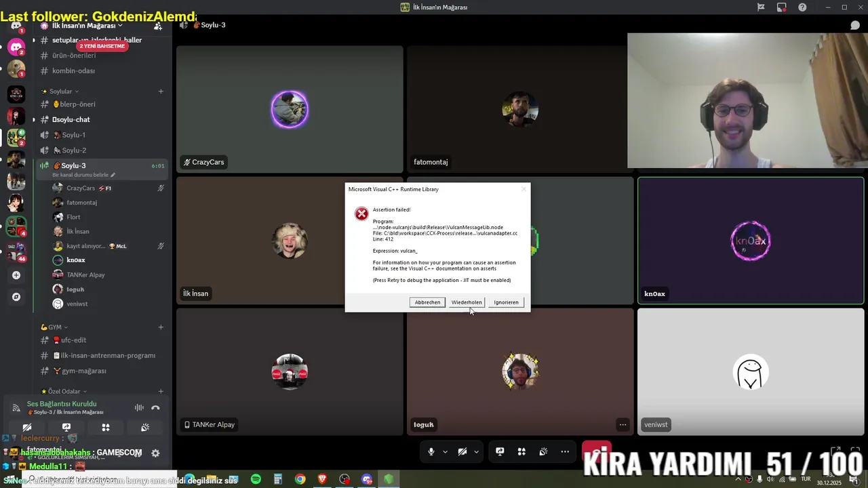The height and width of the screenshot is (488, 868).
Task: Click 'Bir kanal durumu belirle' status link
Action: coord(84,175)
